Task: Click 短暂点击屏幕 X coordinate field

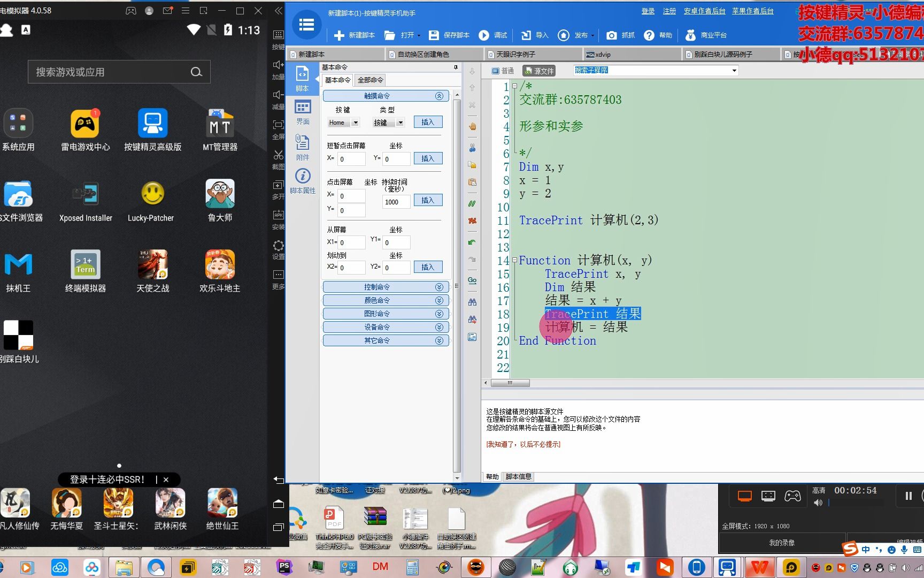Action: (x=351, y=159)
